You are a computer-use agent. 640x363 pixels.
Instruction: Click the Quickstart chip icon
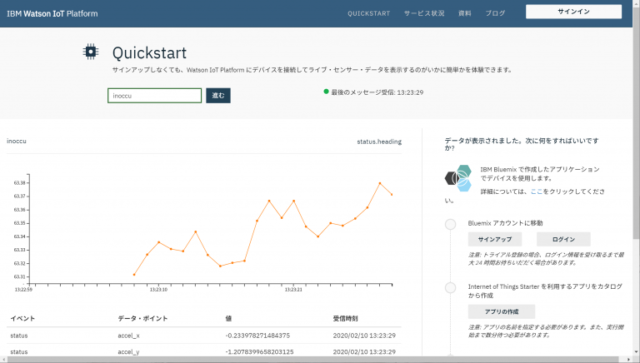[x=90, y=52]
